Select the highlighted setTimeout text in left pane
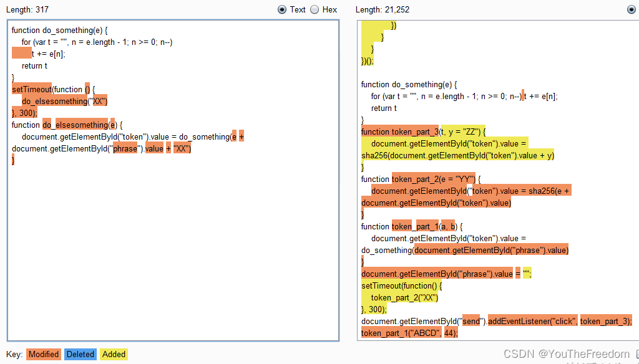The width and height of the screenshot is (639, 364). tap(32, 89)
